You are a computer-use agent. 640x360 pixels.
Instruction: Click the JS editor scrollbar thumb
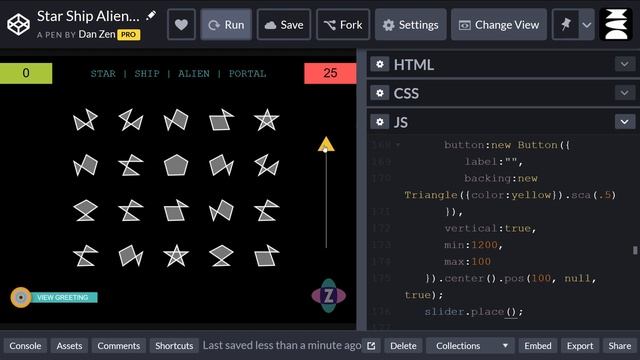click(635, 250)
